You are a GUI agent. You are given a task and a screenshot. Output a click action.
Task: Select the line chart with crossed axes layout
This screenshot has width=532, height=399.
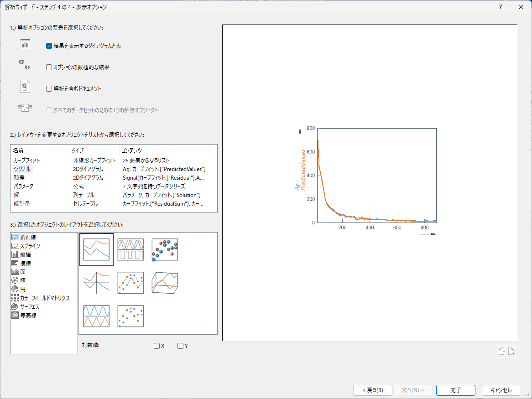(96, 283)
